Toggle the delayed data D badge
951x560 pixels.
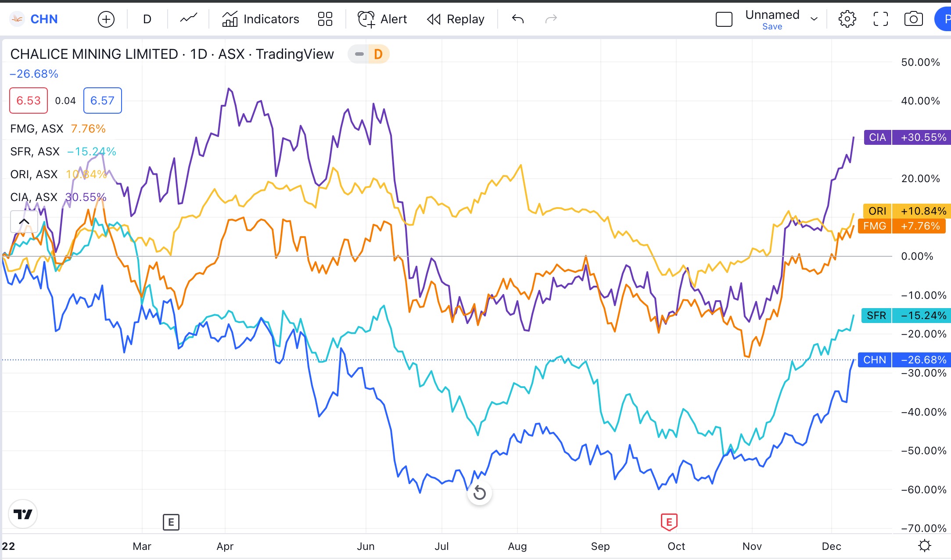tap(378, 54)
